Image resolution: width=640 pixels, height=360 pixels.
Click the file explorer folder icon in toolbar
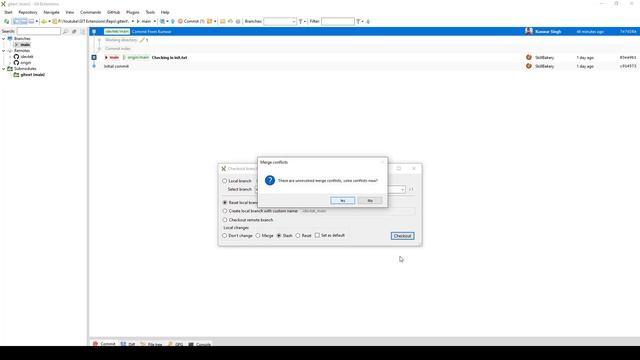(x=222, y=21)
